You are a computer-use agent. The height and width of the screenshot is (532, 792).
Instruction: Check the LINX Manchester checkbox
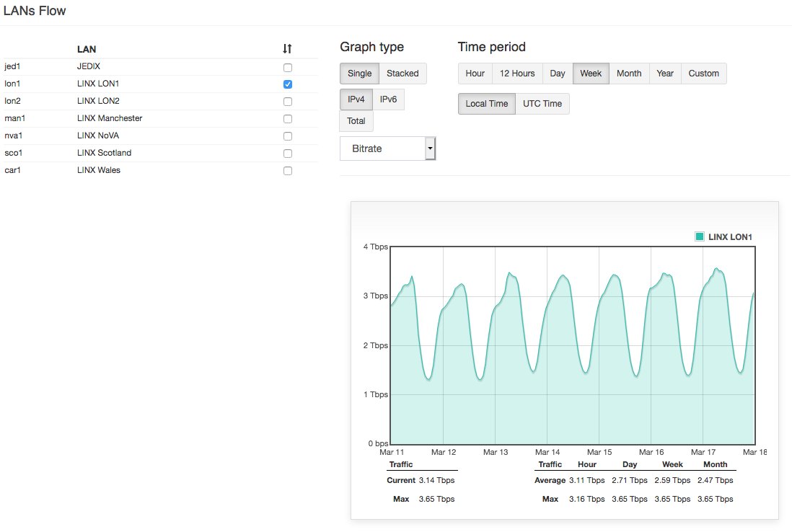[287, 119]
